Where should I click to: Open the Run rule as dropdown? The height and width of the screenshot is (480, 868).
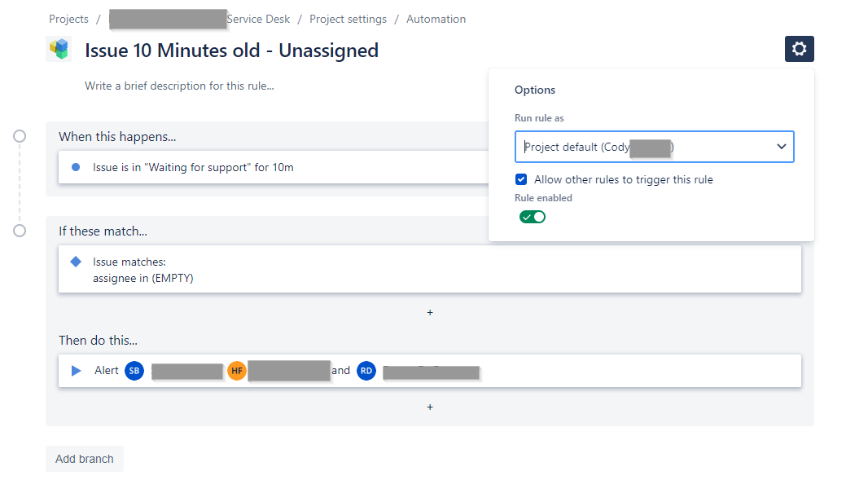pos(655,147)
